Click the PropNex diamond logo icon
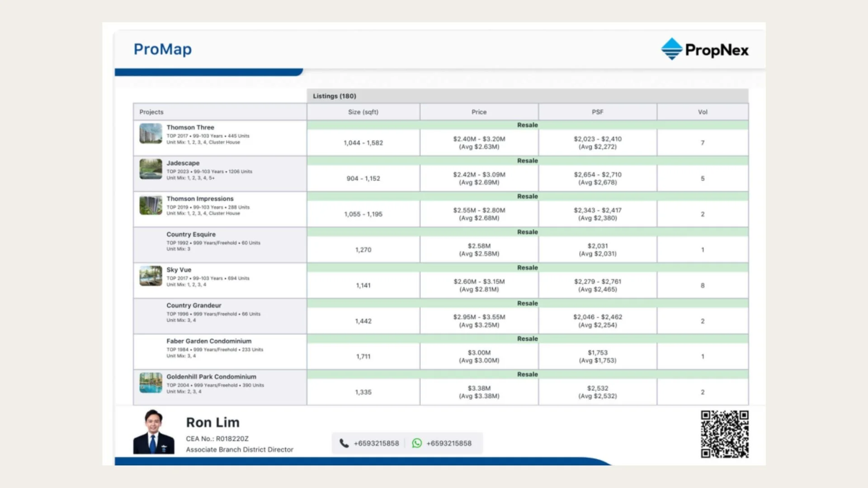Image resolution: width=868 pixels, height=488 pixels. tap(671, 49)
